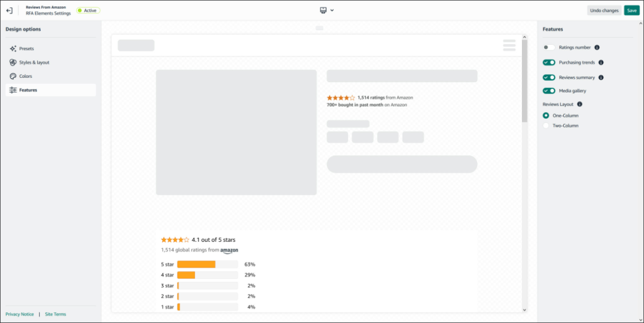Open the device preview dropdown chevron
Screen dimensions: 644x323
point(332,10)
